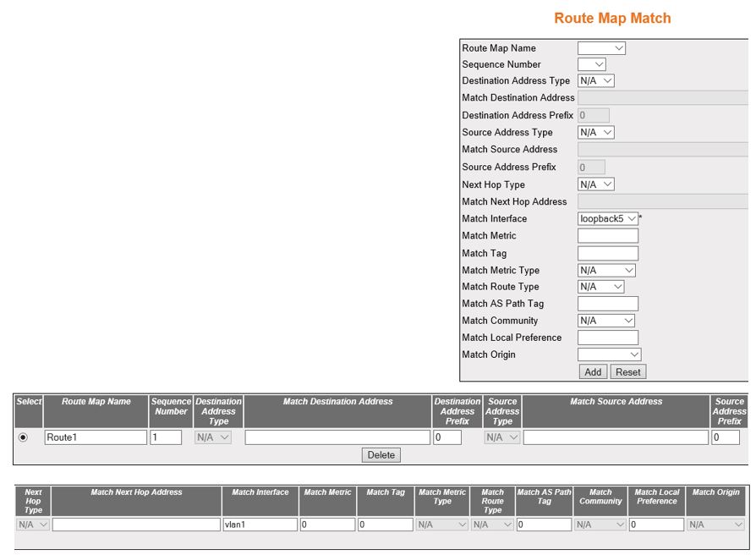Image resolution: width=756 pixels, height=555 pixels.
Task: Click the Match Tag form field
Action: pos(607,254)
